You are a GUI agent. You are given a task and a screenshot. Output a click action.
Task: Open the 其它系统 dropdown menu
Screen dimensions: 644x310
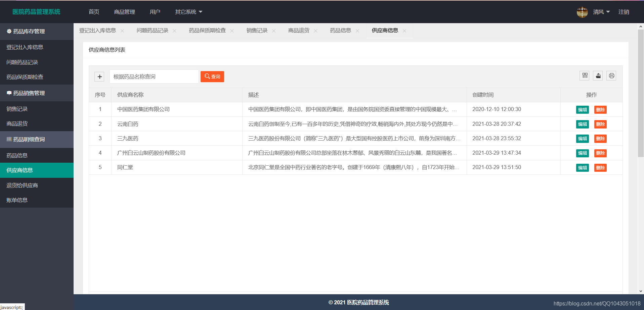(x=188, y=12)
